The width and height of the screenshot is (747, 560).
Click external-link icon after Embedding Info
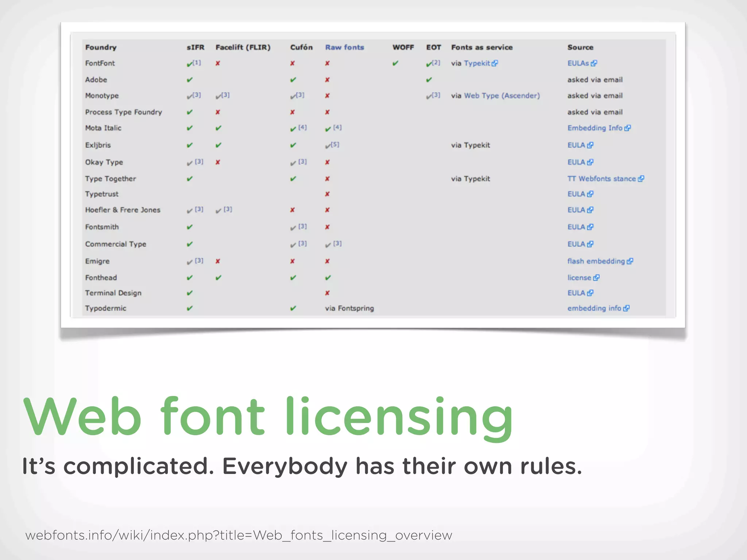point(627,128)
